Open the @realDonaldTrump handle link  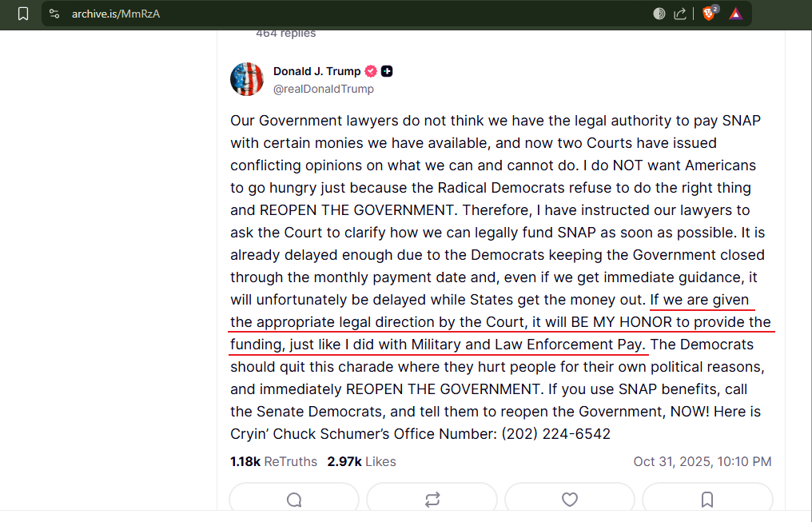[x=324, y=89]
